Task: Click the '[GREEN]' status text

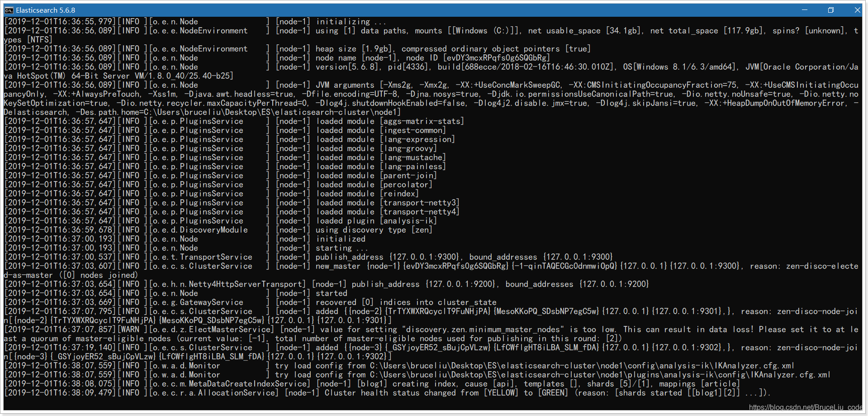Action: tap(553, 393)
